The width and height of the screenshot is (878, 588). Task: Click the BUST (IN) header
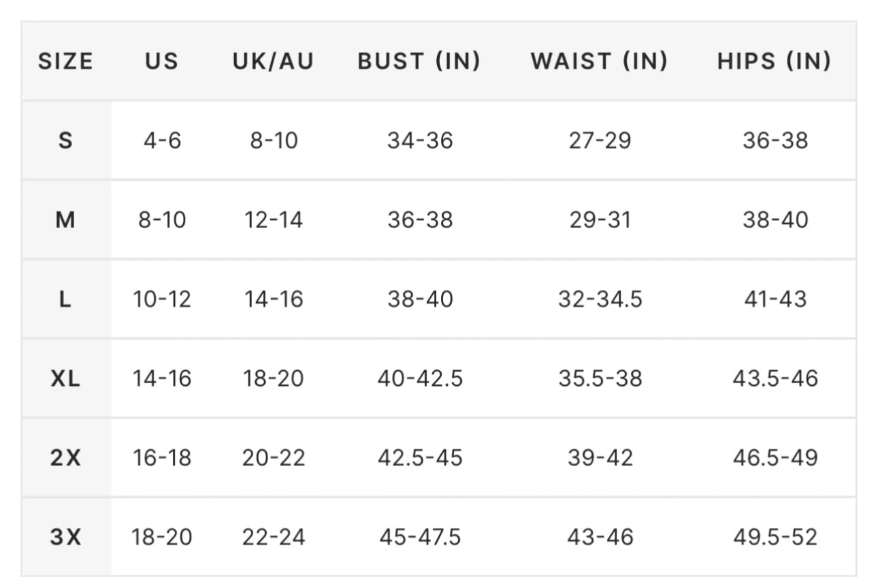419,61
